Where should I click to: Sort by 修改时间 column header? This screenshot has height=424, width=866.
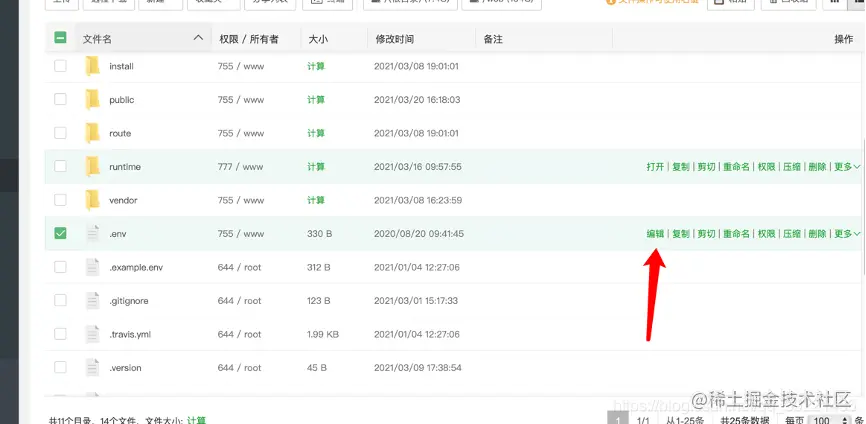point(394,39)
